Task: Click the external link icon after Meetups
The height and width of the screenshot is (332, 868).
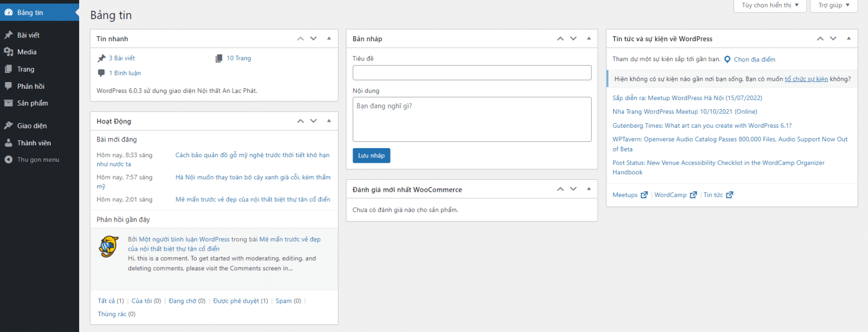Action: point(644,195)
